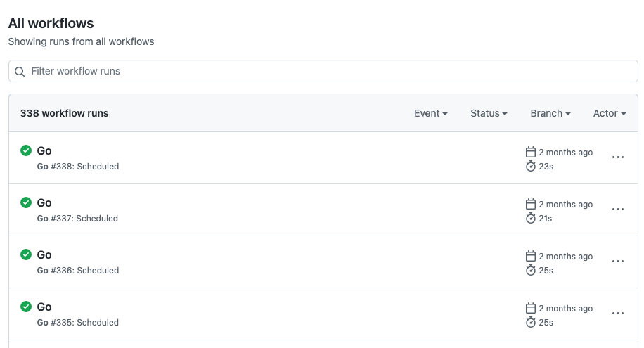Image resolution: width=644 pixels, height=348 pixels.
Task: Show options menu for run #335
Action: point(618,314)
